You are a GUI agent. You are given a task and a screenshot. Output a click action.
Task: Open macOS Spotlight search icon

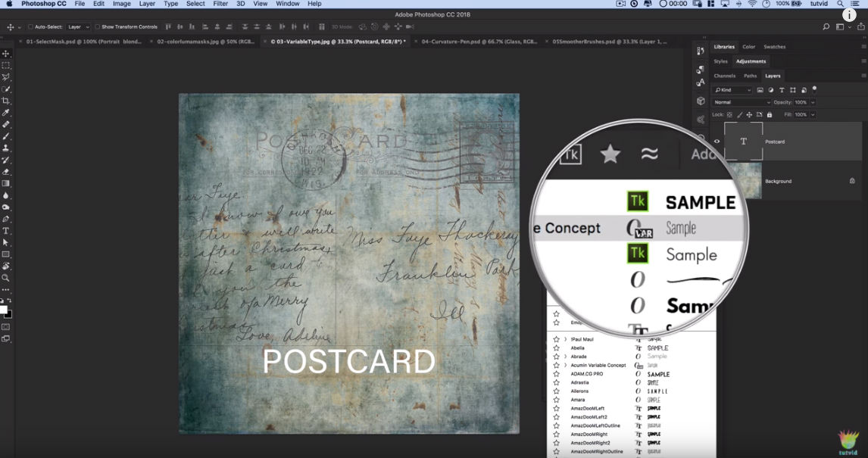click(x=840, y=4)
